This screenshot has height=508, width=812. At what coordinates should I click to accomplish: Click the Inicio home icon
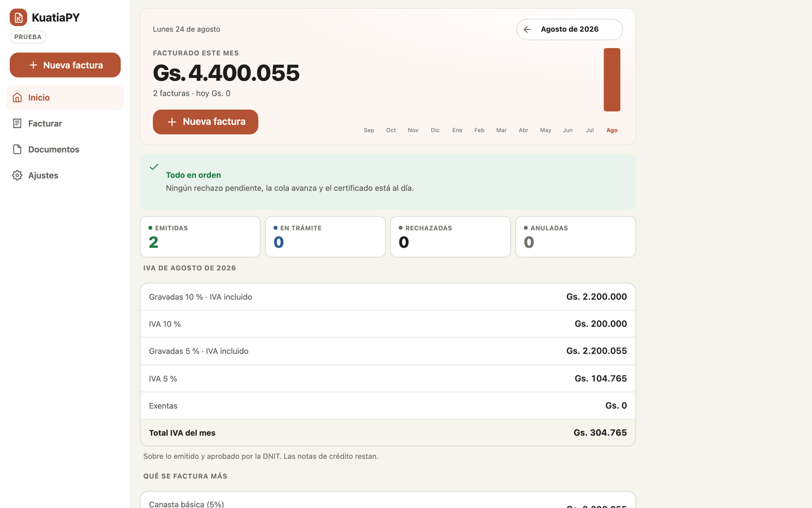tap(17, 98)
